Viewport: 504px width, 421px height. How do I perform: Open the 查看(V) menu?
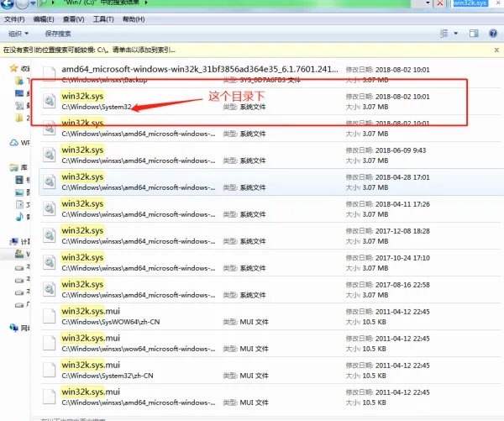point(74,19)
